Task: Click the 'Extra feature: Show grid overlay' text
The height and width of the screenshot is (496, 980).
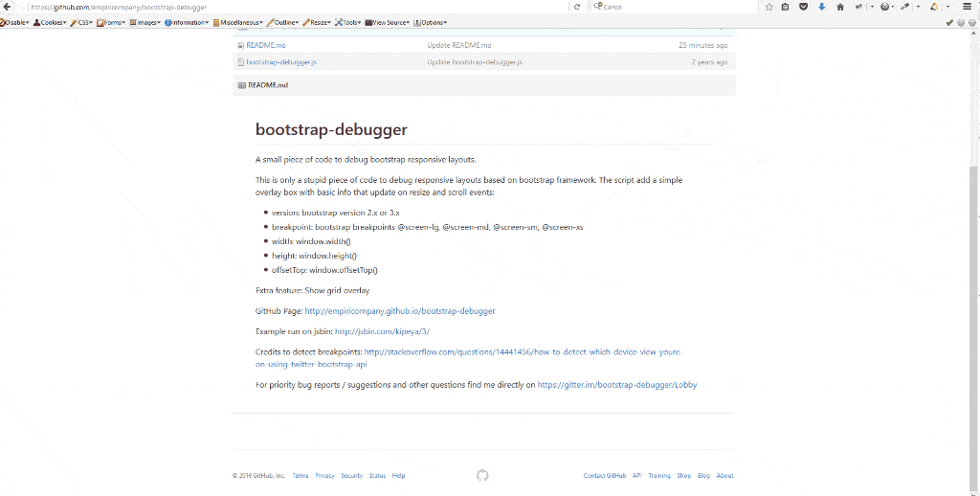Action: pyautogui.click(x=313, y=290)
